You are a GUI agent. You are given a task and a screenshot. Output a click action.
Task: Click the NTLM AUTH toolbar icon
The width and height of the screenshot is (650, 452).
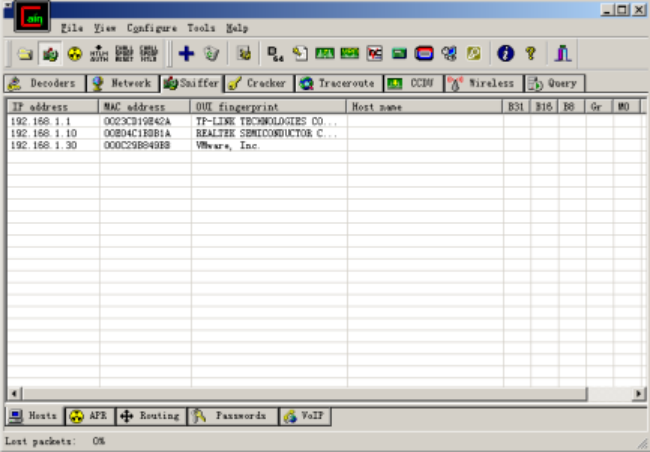[x=99, y=53]
